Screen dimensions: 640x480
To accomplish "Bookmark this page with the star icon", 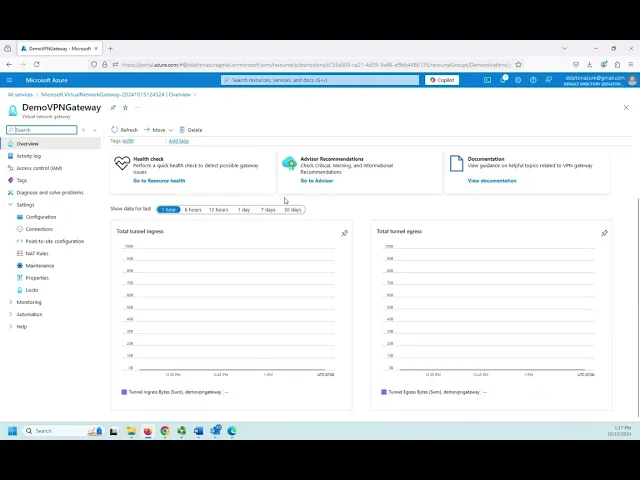I will [518, 64].
